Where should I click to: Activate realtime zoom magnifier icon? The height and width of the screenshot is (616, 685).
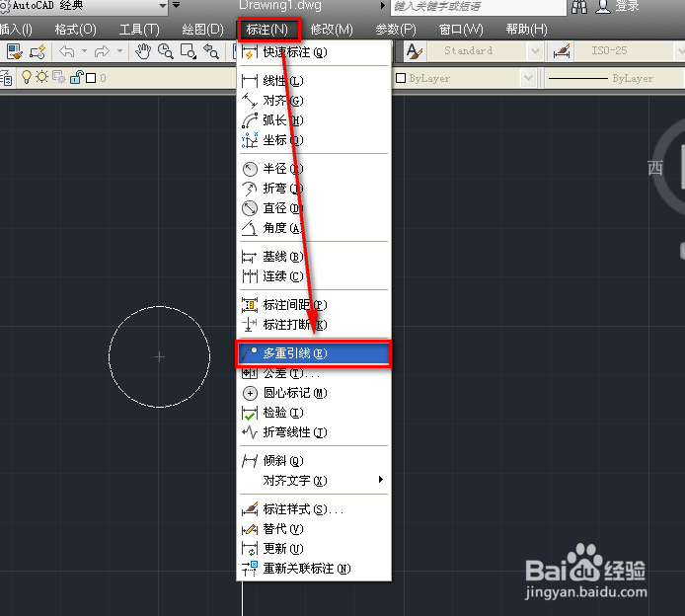(166, 51)
